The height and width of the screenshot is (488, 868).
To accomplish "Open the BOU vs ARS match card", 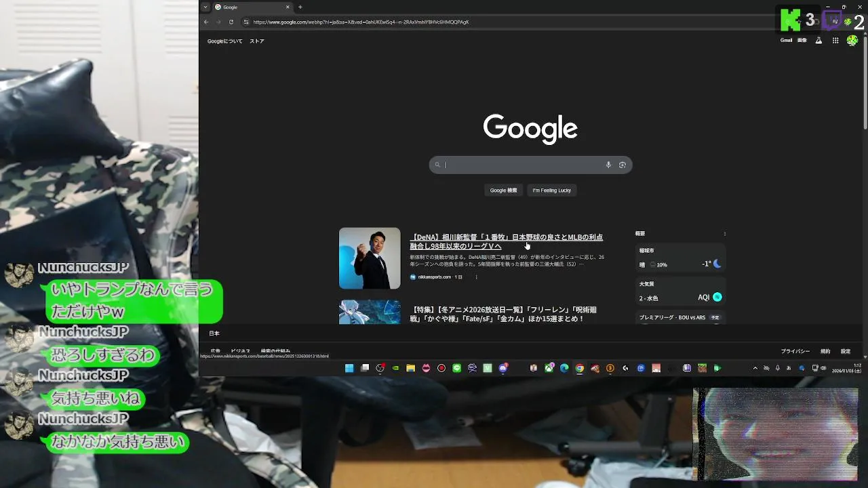I will pyautogui.click(x=680, y=317).
